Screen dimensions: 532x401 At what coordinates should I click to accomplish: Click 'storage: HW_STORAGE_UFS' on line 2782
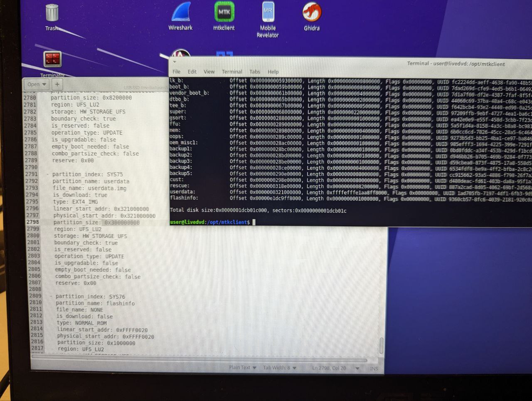88,111
